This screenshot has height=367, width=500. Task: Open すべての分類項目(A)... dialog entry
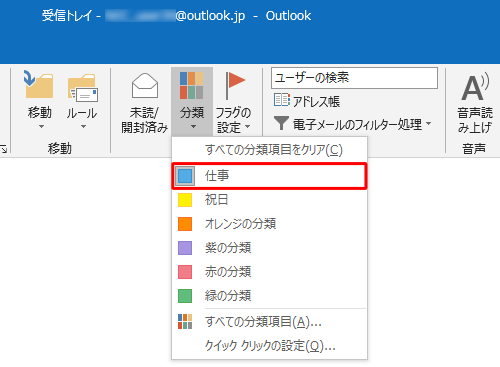pyautogui.click(x=269, y=322)
